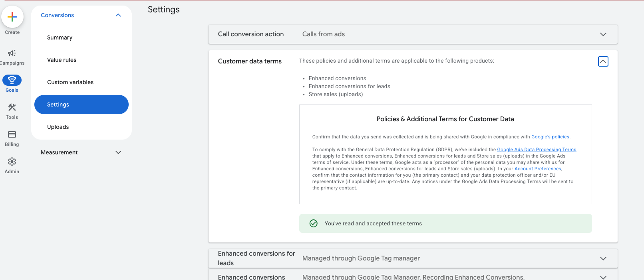Open the Admin gear icon

point(12,162)
